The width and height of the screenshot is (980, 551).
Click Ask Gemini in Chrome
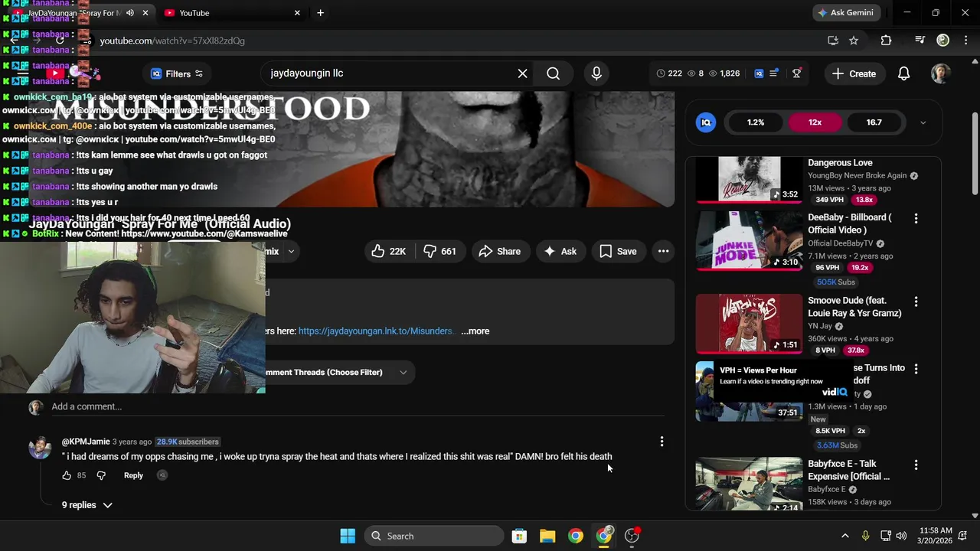tap(846, 13)
